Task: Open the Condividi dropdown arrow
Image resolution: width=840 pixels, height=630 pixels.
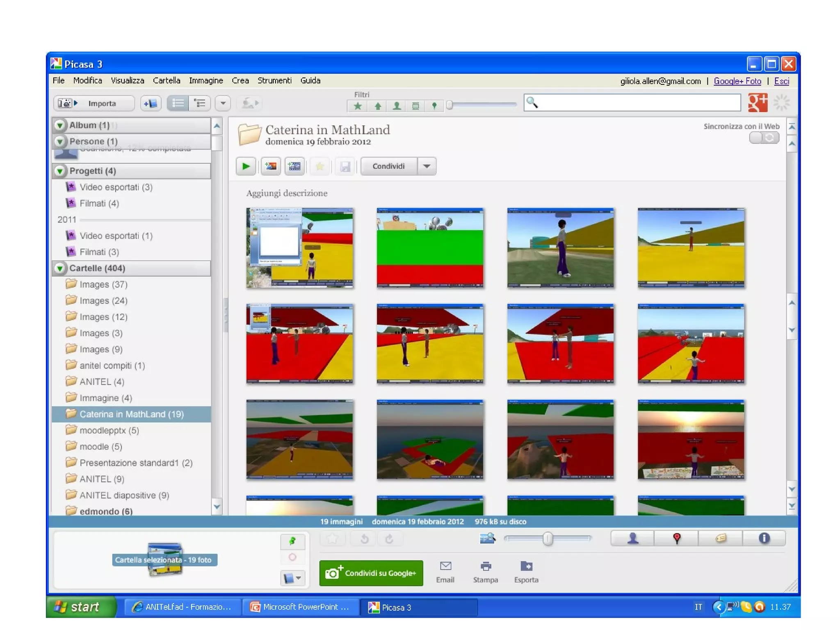Action: coord(427,166)
